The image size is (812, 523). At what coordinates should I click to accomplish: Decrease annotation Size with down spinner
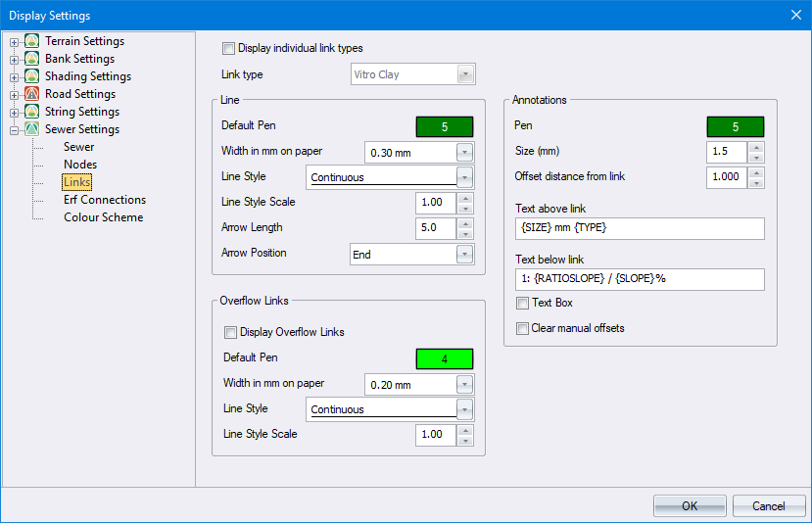pos(755,157)
